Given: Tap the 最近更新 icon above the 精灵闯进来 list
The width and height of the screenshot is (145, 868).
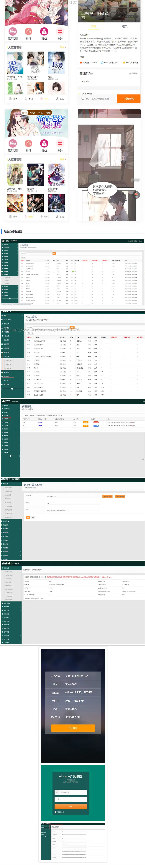Looking at the screenshot, I should click(x=13, y=31).
